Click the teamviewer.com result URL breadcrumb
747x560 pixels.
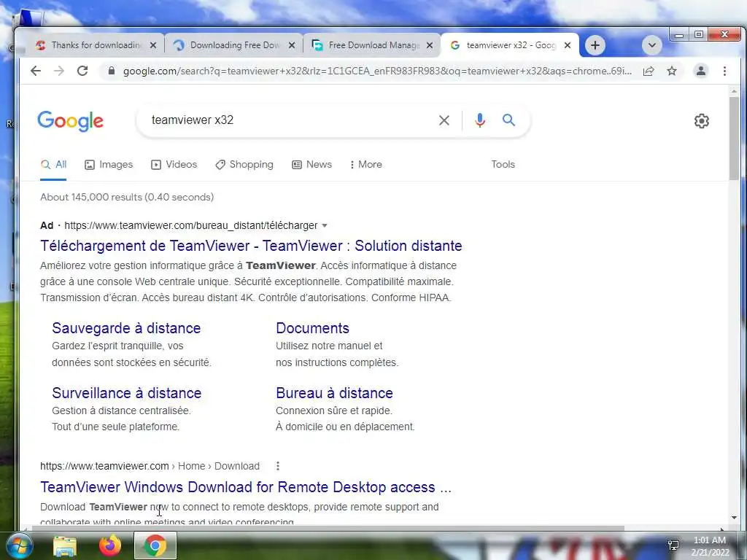(x=150, y=466)
